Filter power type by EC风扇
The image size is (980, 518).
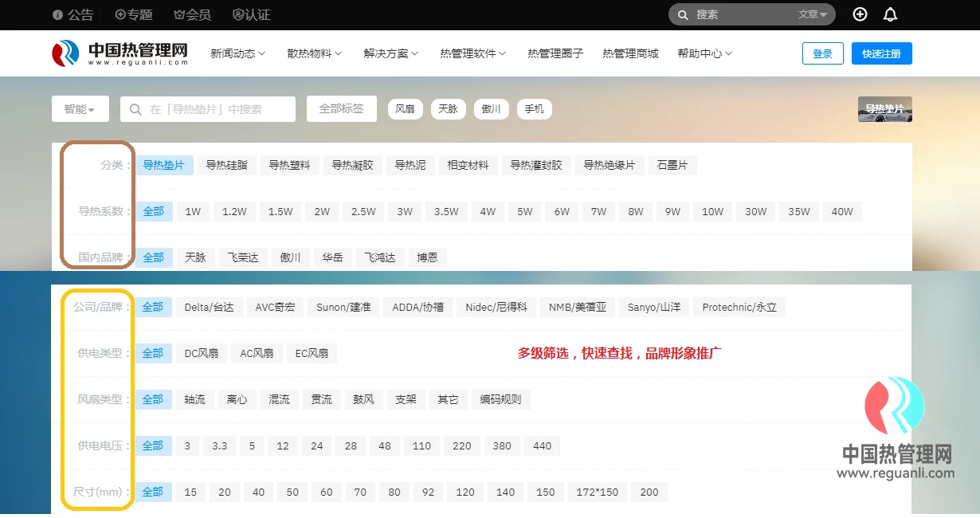(x=312, y=353)
